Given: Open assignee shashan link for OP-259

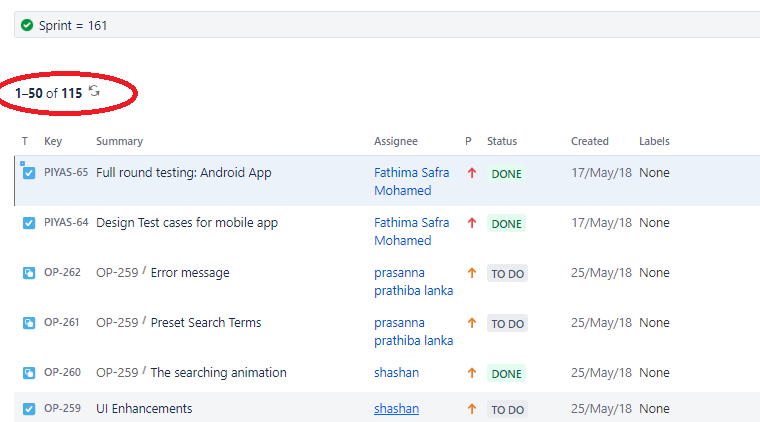Looking at the screenshot, I should click(396, 409).
